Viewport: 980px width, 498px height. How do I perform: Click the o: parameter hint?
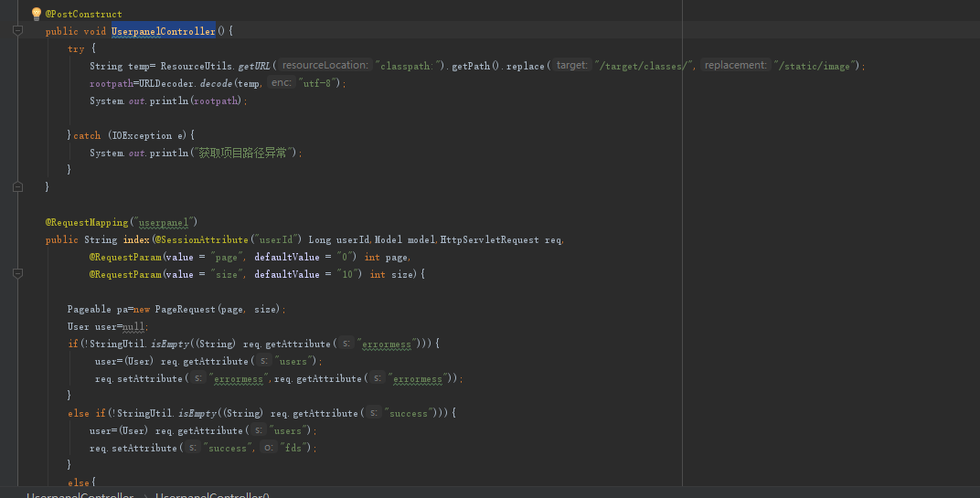point(268,448)
